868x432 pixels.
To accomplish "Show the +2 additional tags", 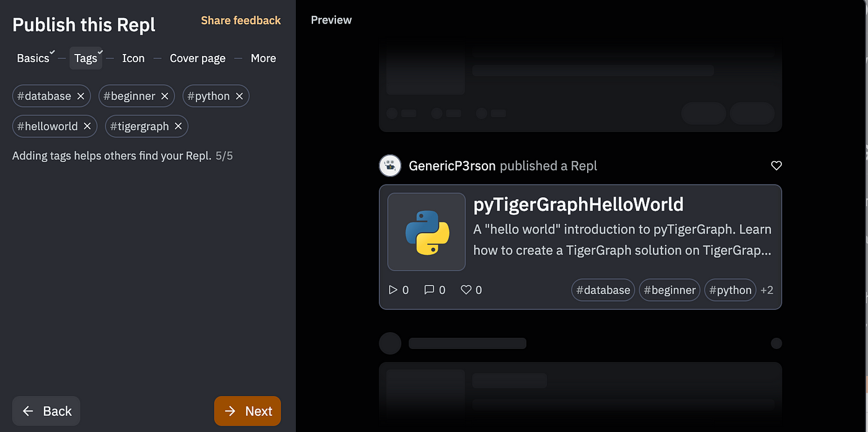I will coord(767,290).
